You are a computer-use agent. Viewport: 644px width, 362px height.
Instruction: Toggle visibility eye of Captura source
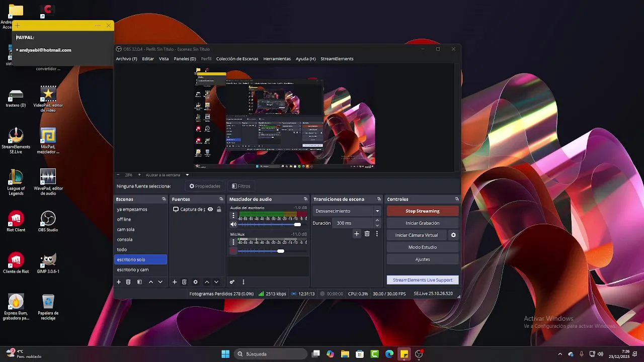210,209
